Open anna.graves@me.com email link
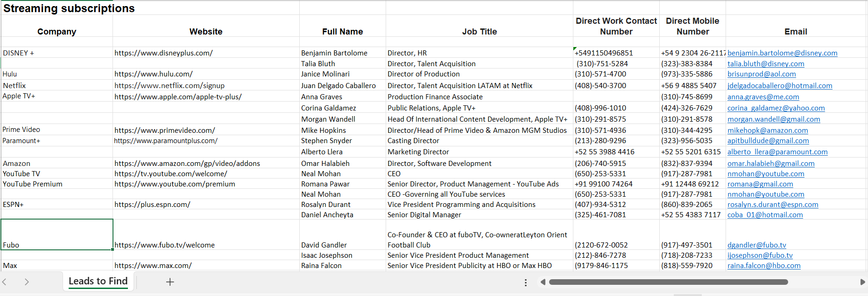The height and width of the screenshot is (296, 868). pos(763,97)
